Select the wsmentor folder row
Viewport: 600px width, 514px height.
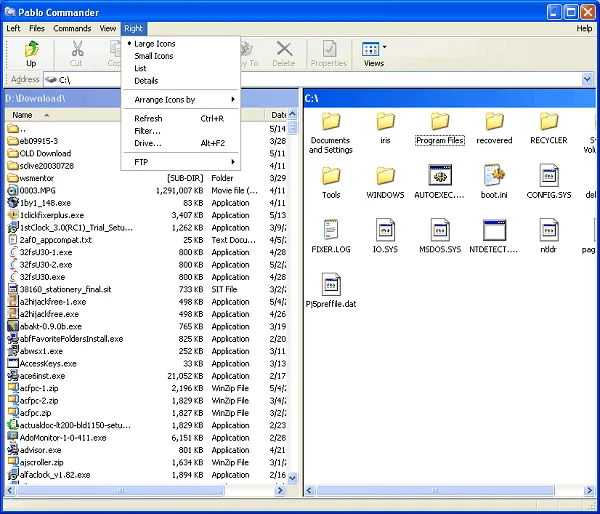point(145,178)
